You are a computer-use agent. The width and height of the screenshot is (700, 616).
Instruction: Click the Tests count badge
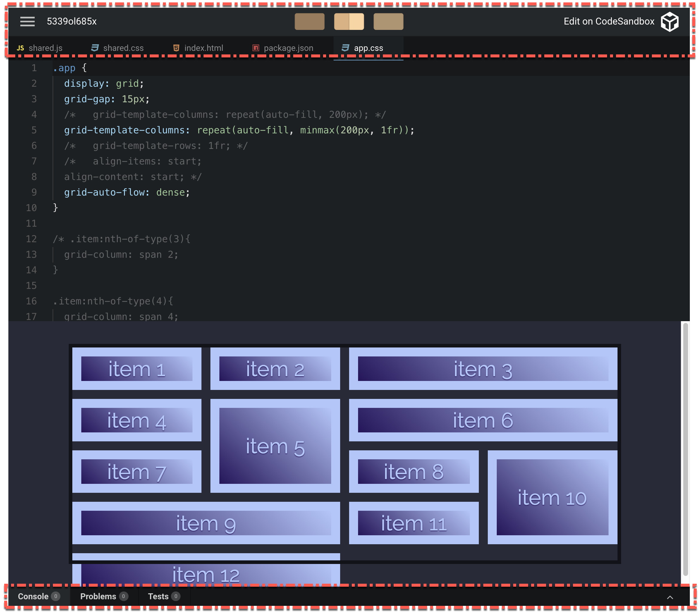pos(176,596)
